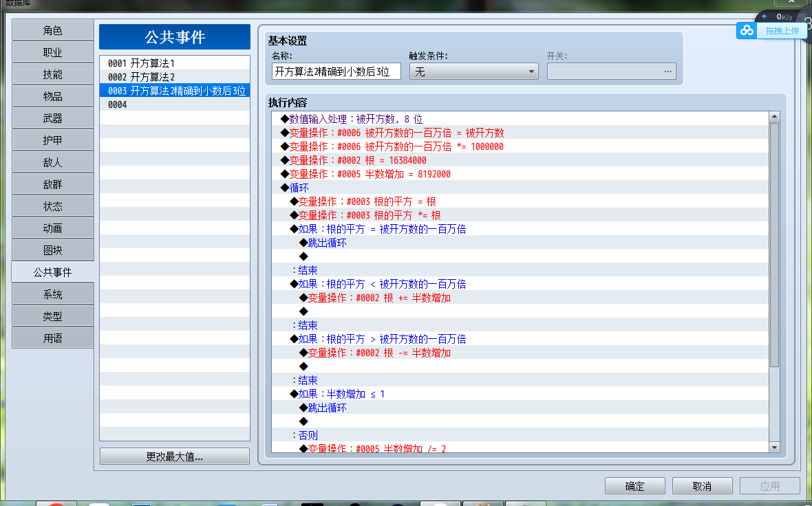Select condition 根的平方 = 被开方数的一百万倍

pyautogui.click(x=520, y=229)
